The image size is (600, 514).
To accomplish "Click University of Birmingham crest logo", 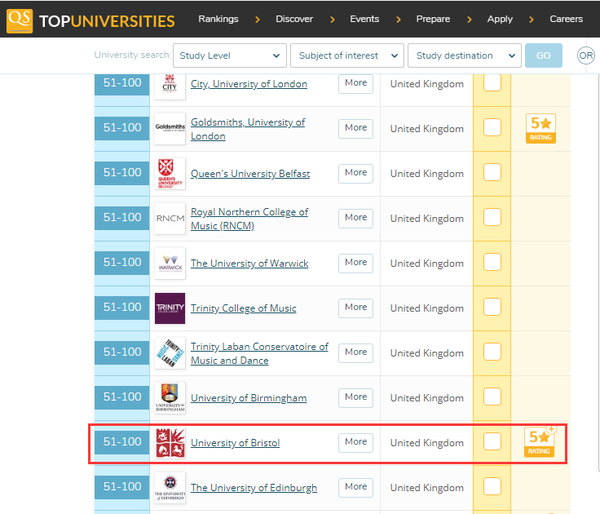I will coord(170,398).
